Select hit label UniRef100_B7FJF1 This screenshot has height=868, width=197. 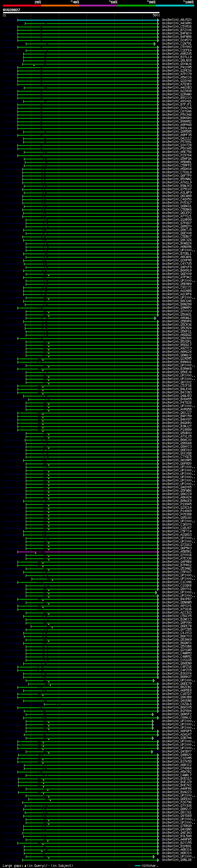pyautogui.click(x=177, y=104)
